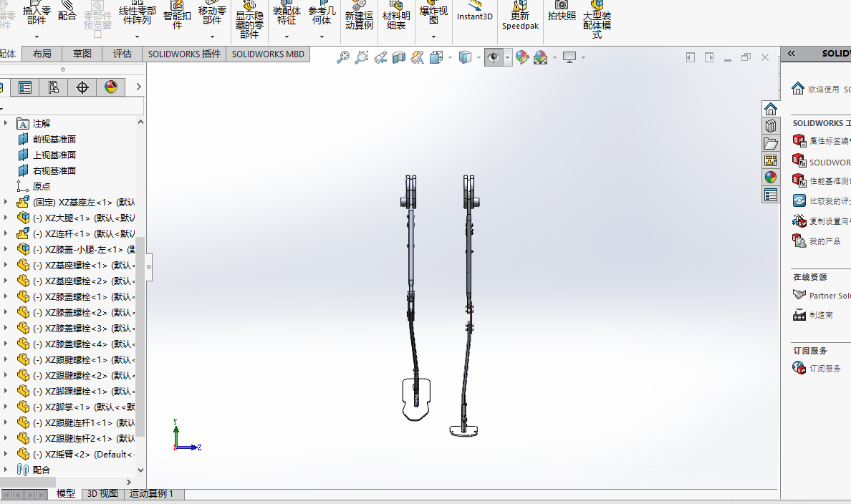The width and height of the screenshot is (851, 504).
Task: Click the Previous View icon
Action: click(380, 57)
